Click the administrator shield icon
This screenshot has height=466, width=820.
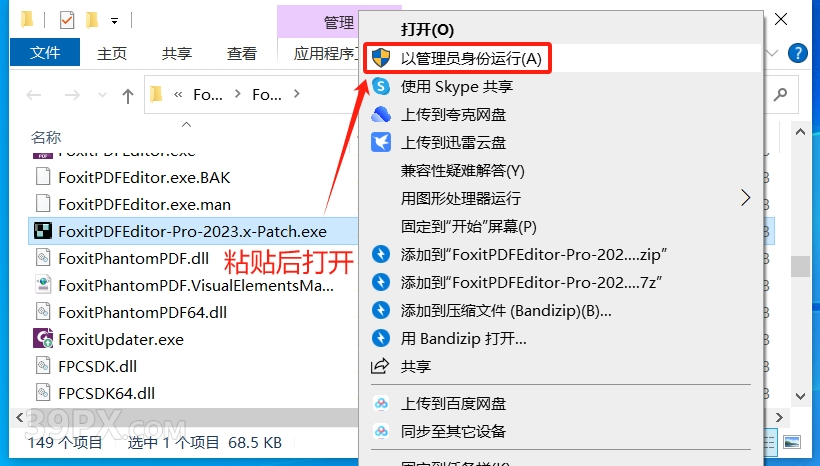pos(381,58)
